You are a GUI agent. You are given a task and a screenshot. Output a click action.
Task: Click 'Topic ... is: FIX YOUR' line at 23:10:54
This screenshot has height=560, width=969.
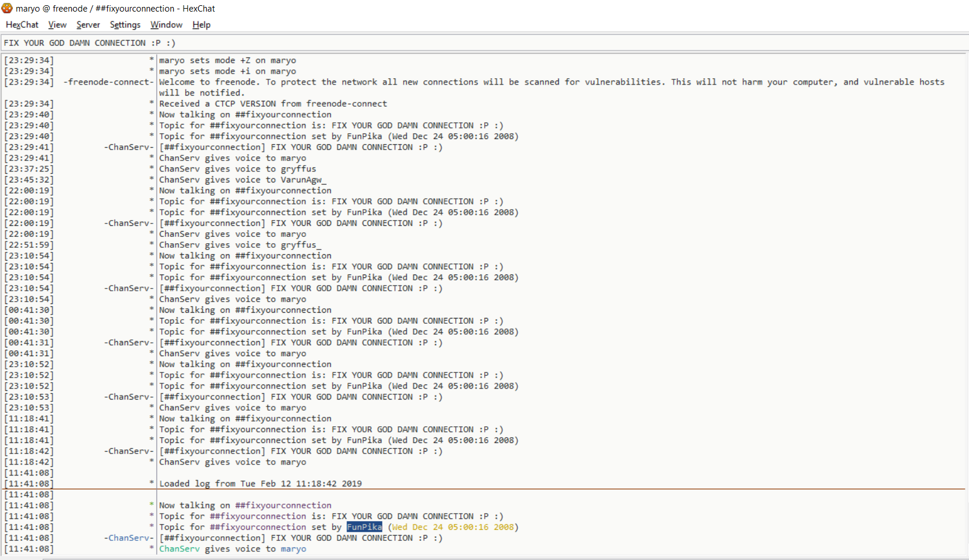click(331, 266)
